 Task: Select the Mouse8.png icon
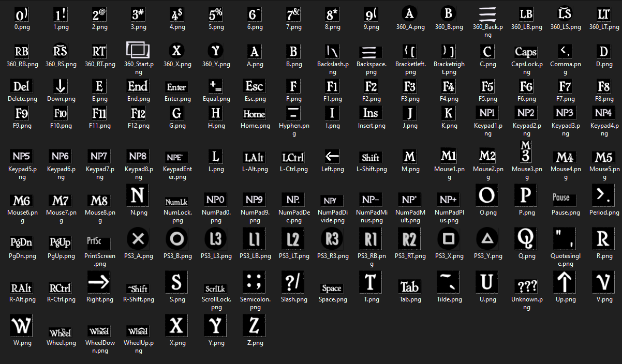pos(99,200)
